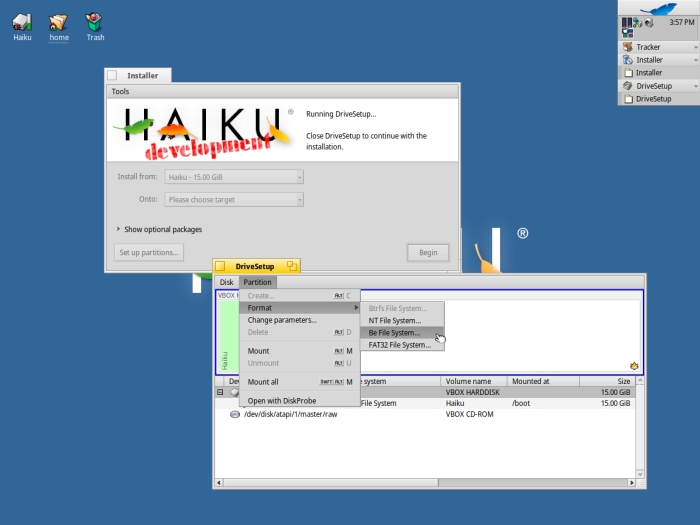Image resolution: width=700 pixels, height=525 pixels.
Task: Open the Trash desktop icon
Action: point(94,22)
